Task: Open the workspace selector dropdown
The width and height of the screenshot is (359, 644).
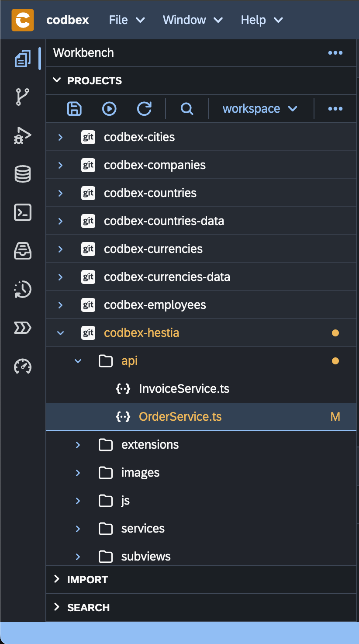Action: click(260, 109)
